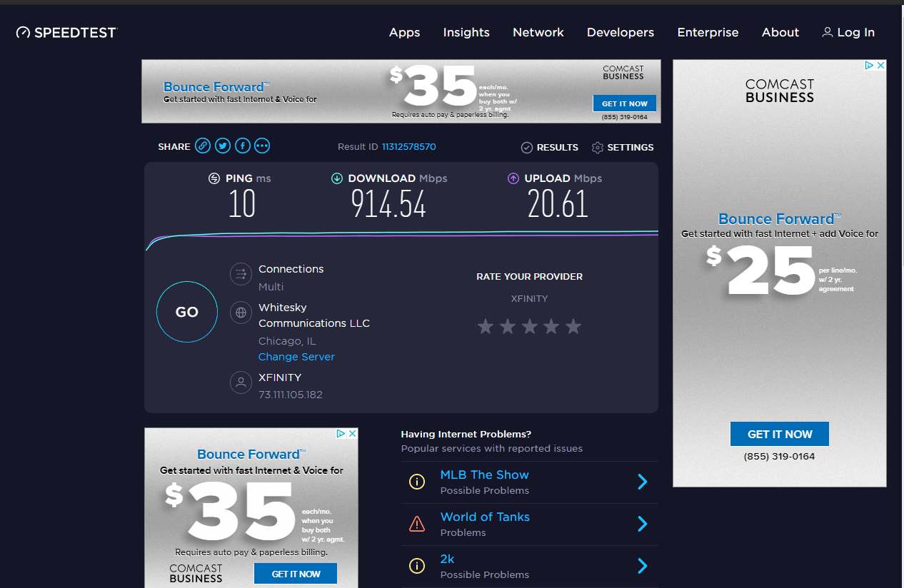
Task: Open the Developers menu
Action: [x=621, y=32]
